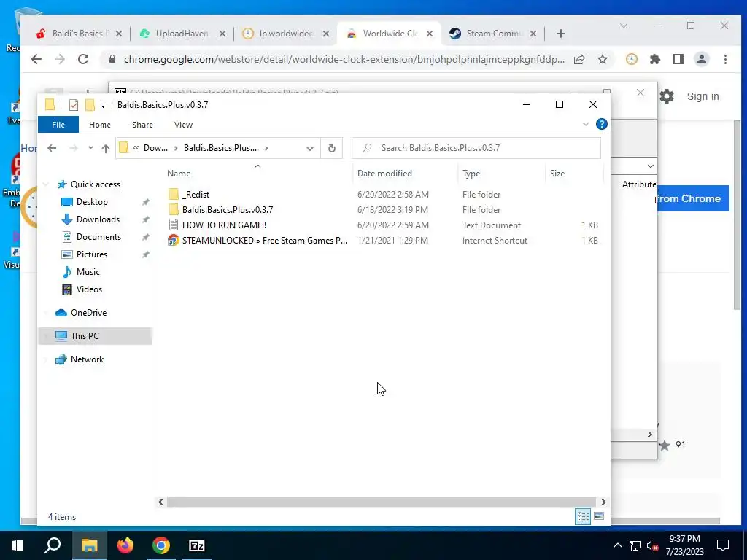
Task: Show hidden system tray icons
Action: [617, 545]
